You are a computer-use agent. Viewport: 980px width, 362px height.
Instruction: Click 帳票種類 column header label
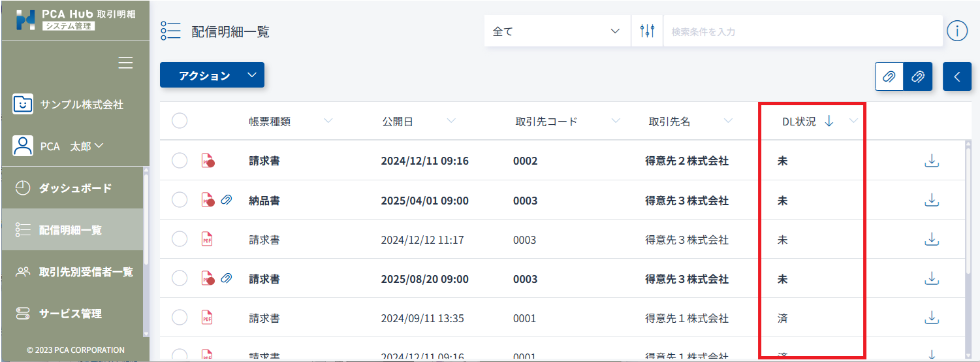(270, 122)
